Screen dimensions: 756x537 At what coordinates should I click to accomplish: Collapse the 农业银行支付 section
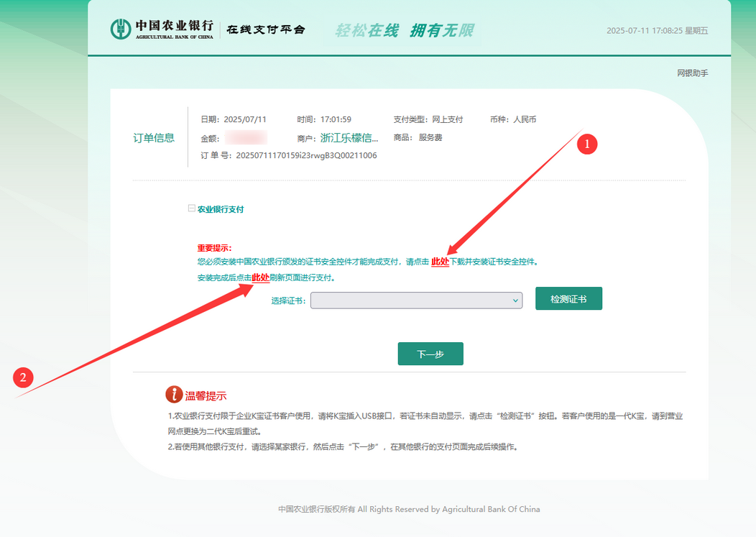pos(191,208)
